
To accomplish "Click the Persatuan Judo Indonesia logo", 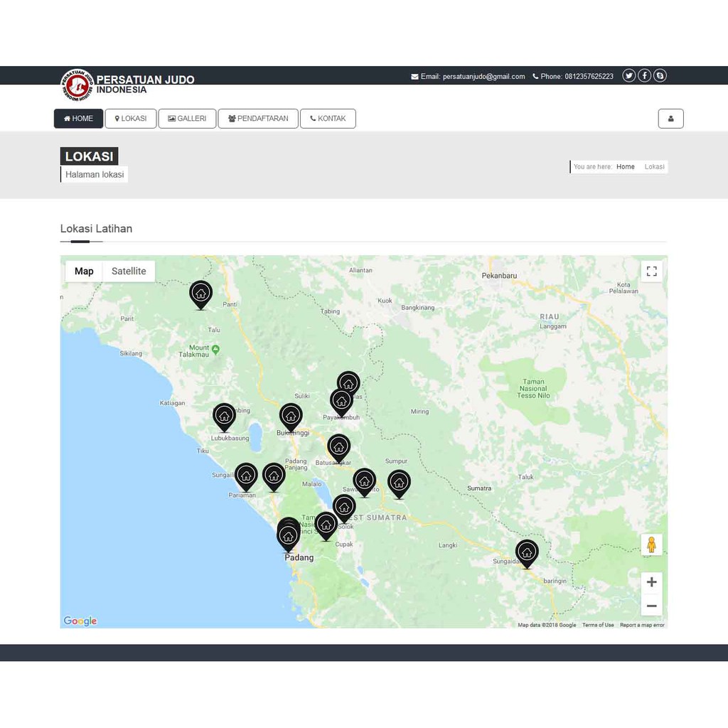I will (77, 85).
